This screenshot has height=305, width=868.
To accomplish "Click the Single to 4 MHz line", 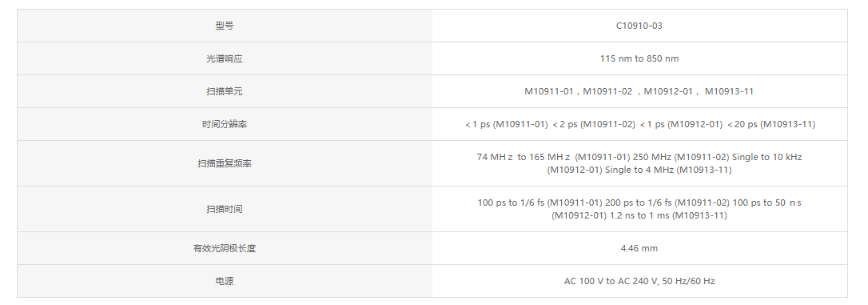I will 639,170.
